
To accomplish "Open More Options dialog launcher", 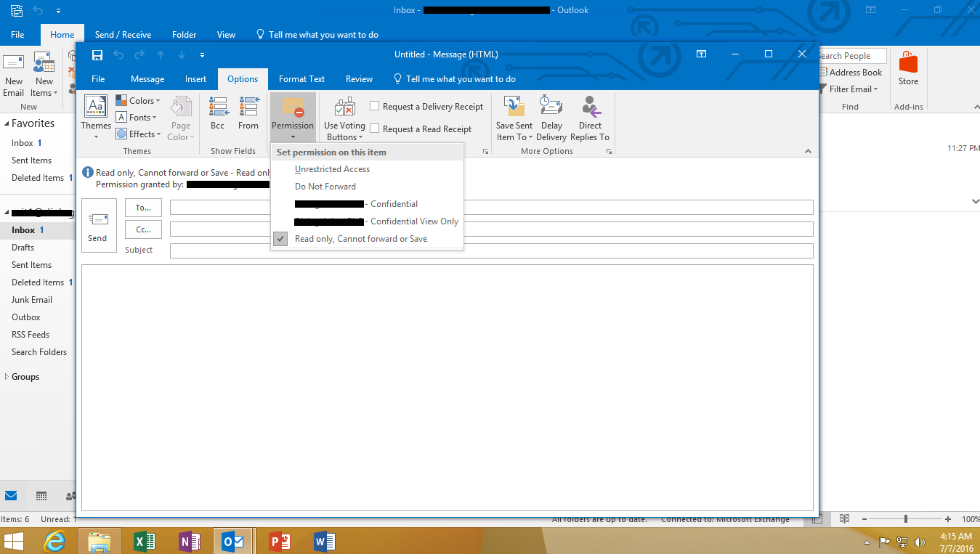I will point(609,151).
